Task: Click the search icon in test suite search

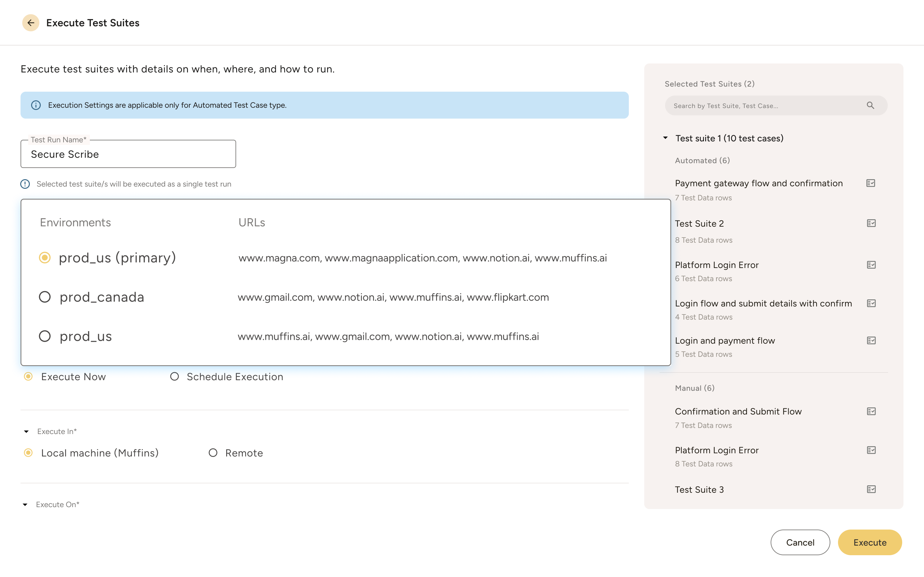Action: (871, 105)
